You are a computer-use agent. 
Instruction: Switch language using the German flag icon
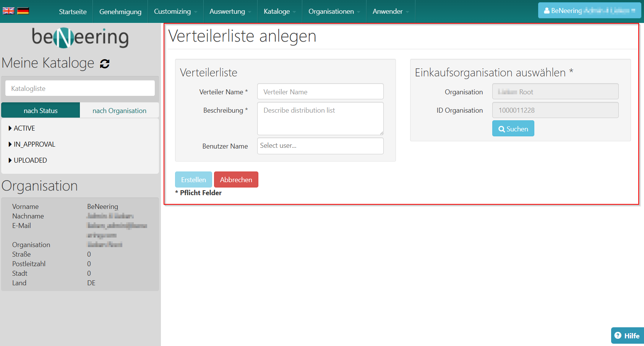[x=23, y=11]
